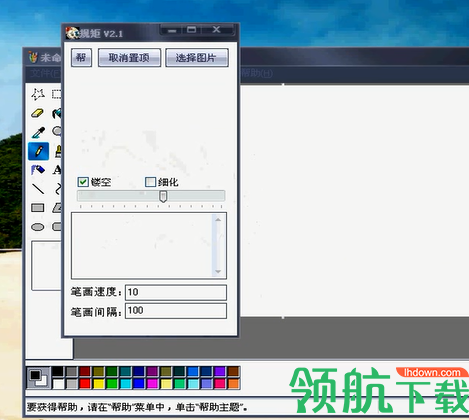
Task: Click the 选择图片 button
Action: pos(197,58)
